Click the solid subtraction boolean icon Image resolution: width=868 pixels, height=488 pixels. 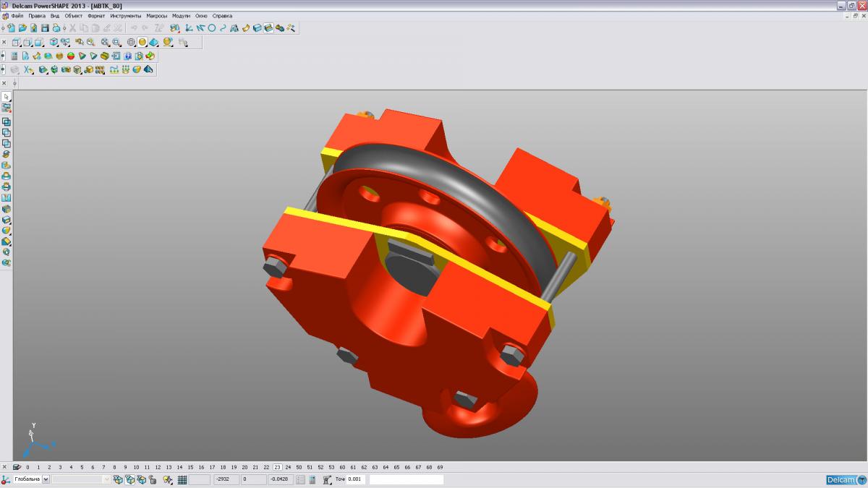click(7, 132)
